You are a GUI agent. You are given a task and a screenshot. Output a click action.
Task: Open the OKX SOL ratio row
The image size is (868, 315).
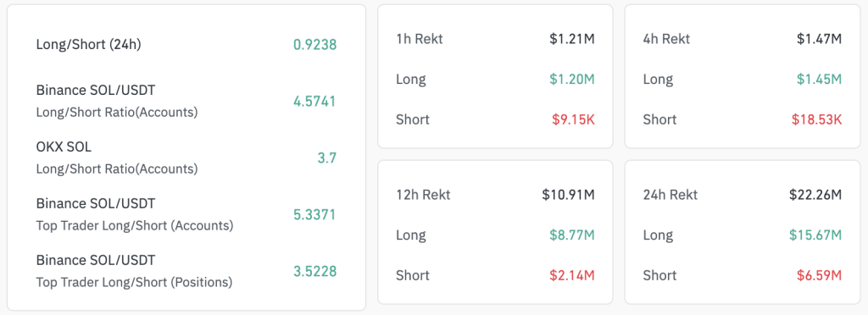coord(186,157)
